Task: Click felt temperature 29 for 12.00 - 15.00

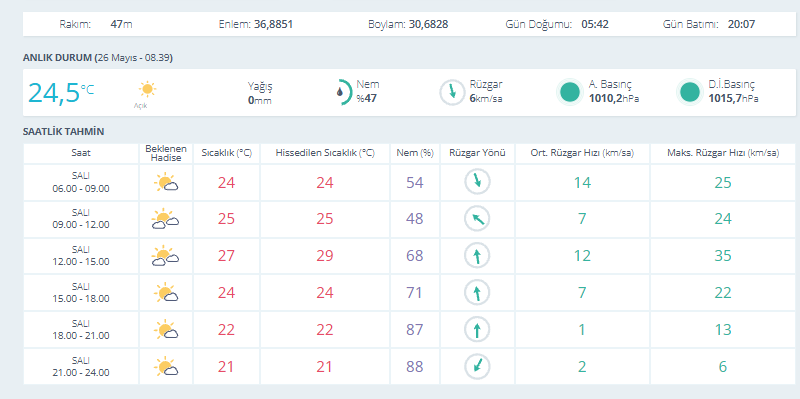Action: (x=325, y=256)
